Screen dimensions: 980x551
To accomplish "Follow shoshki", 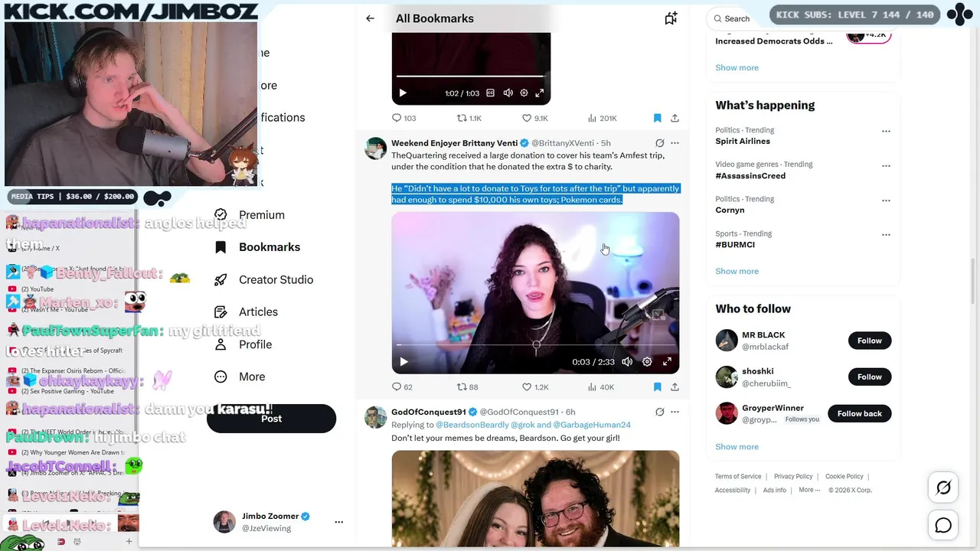I will point(870,377).
